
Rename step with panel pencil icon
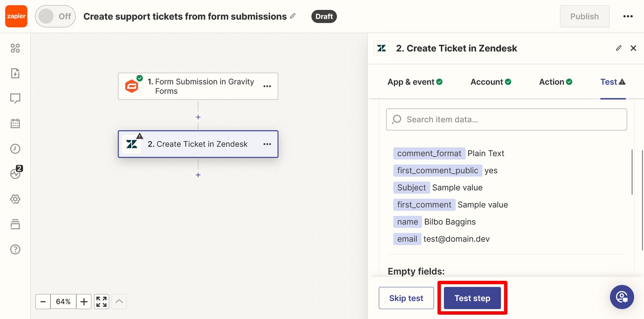(619, 48)
